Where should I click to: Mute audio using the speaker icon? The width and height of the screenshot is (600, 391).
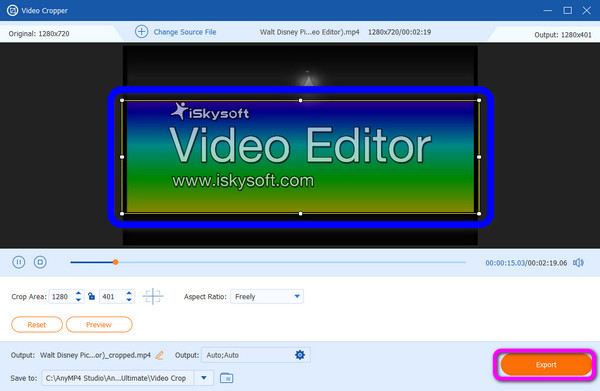point(578,262)
